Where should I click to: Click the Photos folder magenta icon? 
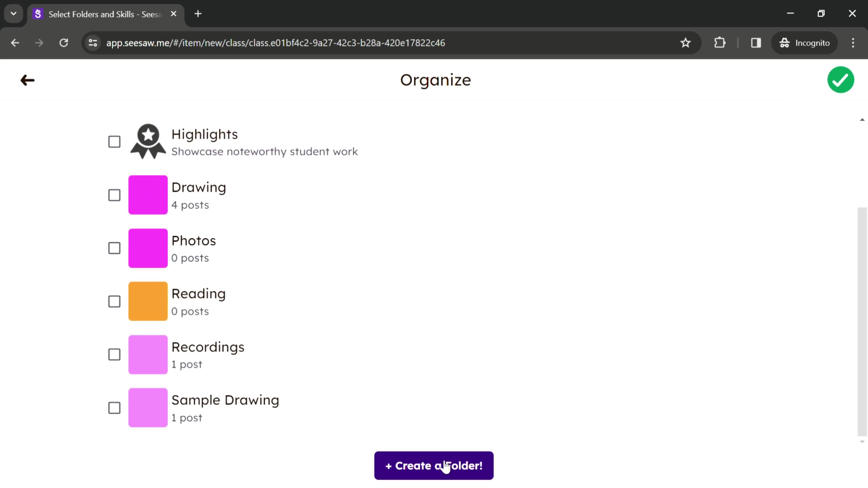[x=148, y=248]
